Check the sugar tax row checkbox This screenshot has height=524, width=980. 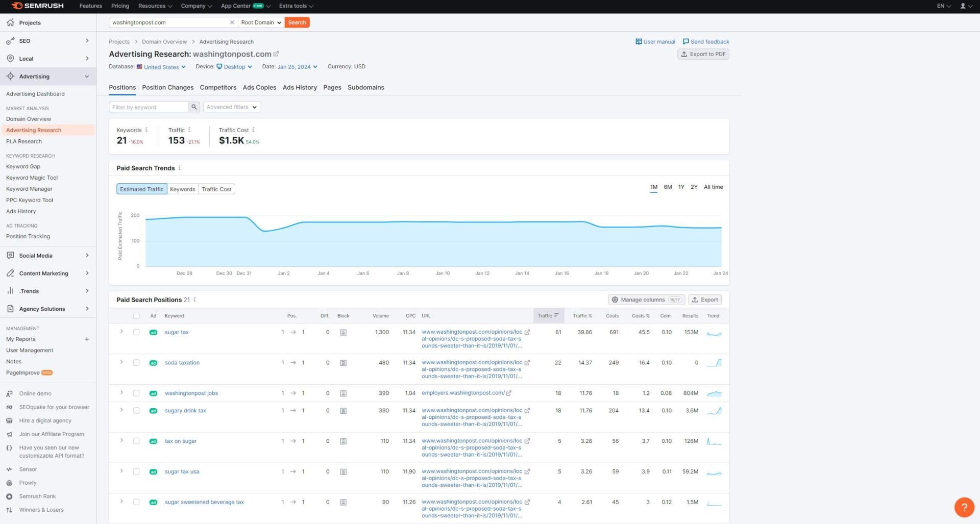[x=136, y=332]
